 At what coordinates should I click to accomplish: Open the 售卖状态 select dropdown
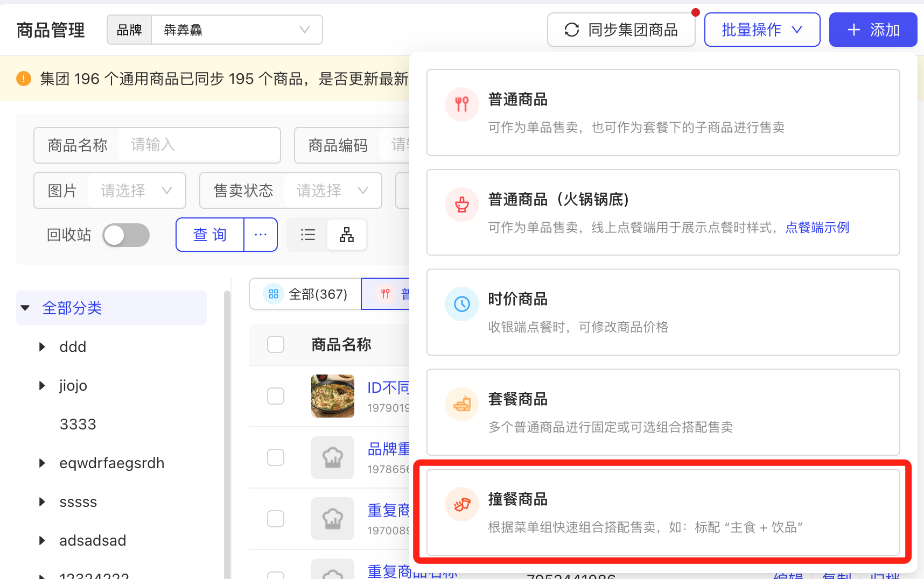pyautogui.click(x=332, y=190)
